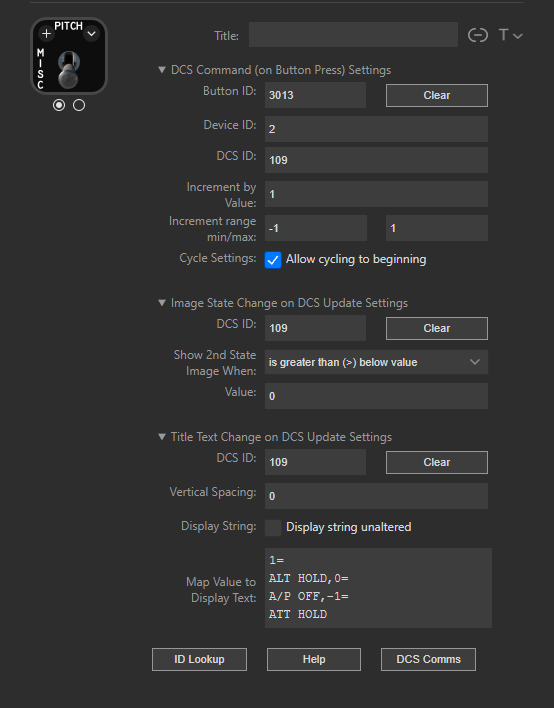The width and height of the screenshot is (554, 708).
Task: Click into the Title text field
Action: [x=353, y=35]
